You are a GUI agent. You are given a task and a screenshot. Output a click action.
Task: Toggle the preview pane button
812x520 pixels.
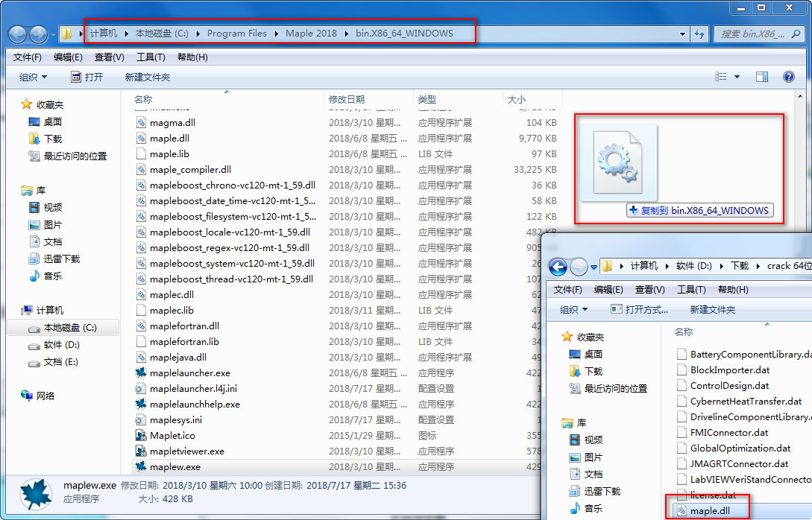click(762, 77)
